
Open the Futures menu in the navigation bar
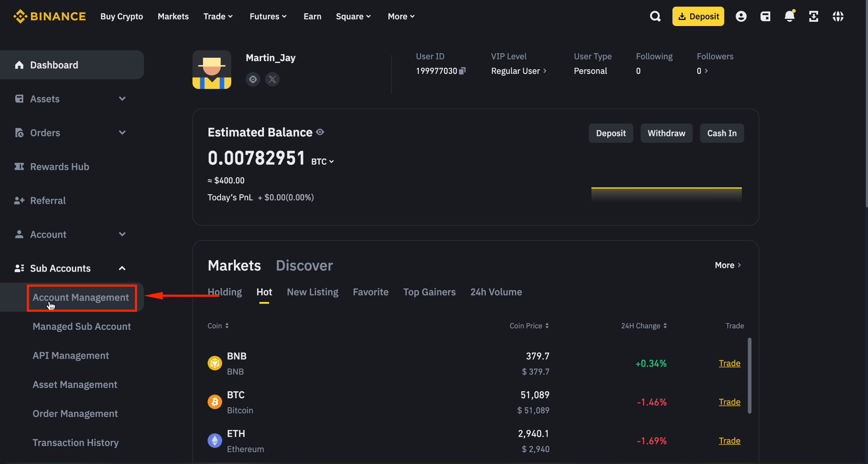[x=268, y=16]
